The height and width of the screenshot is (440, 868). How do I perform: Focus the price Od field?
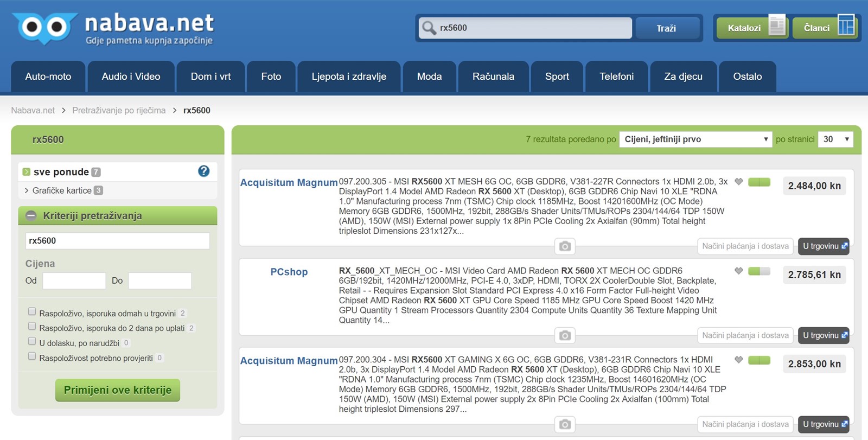click(x=74, y=281)
